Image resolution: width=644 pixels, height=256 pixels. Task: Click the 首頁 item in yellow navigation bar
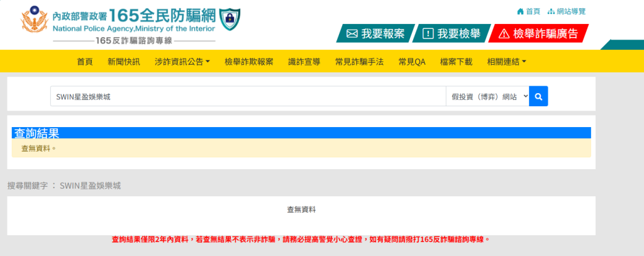pyautogui.click(x=85, y=62)
